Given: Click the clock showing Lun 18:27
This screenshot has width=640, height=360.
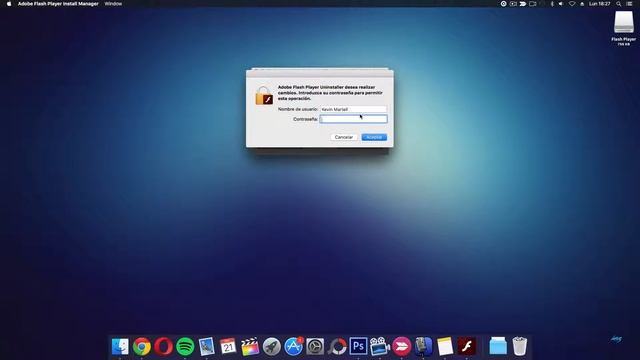Looking at the screenshot, I should [600, 4].
